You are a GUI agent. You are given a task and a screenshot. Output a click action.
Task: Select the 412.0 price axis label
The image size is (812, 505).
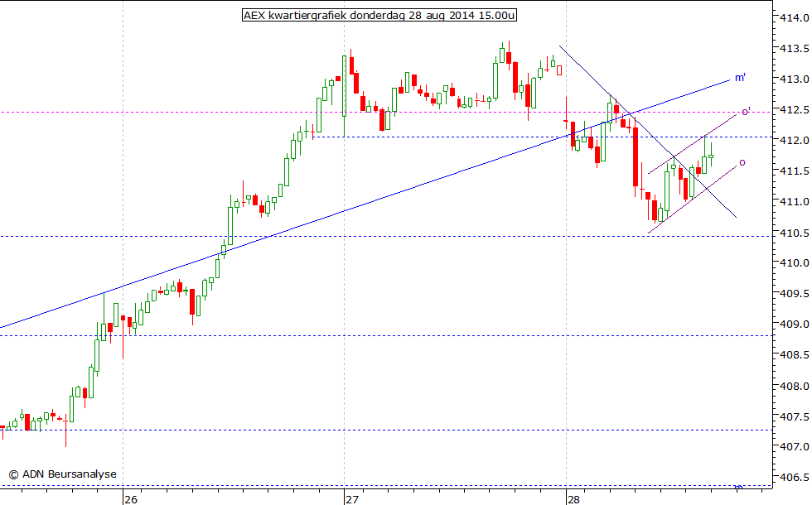pyautogui.click(x=795, y=140)
